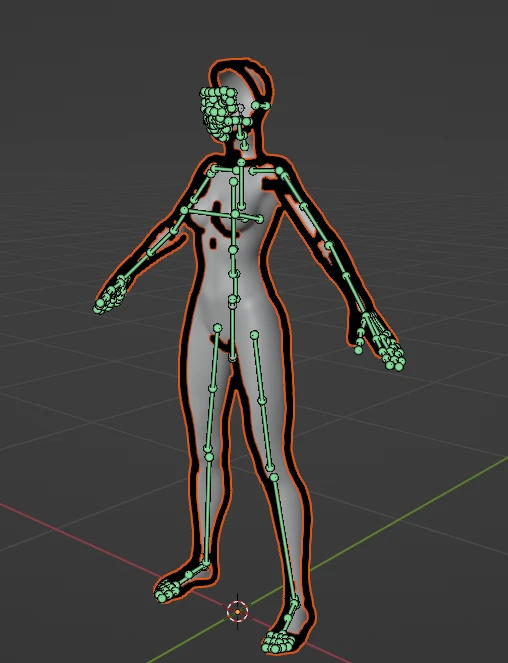Select the toe bones of the screen-left foot
The height and width of the screenshot is (663, 508).
(x=166, y=590)
